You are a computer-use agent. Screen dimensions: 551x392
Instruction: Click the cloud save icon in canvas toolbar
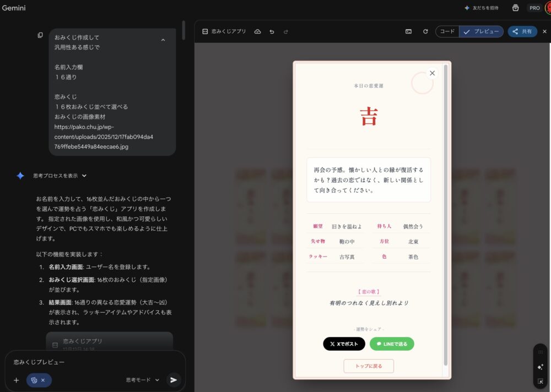tap(257, 31)
